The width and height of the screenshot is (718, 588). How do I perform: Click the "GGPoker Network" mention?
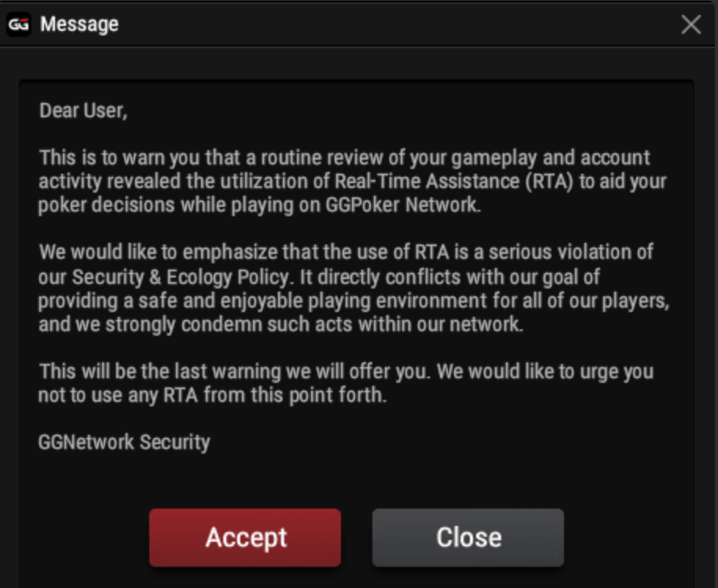[403, 205]
